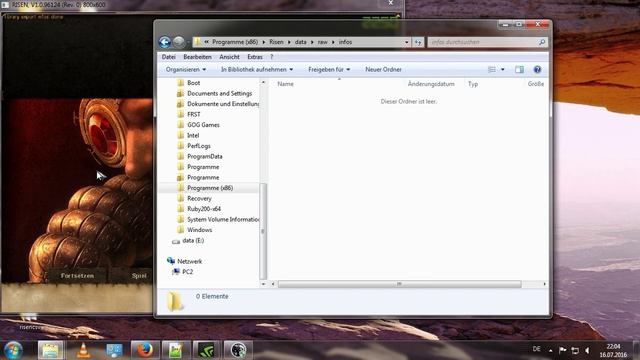Select the GOG Games folder
The width and height of the screenshot is (640, 360).
point(203,125)
